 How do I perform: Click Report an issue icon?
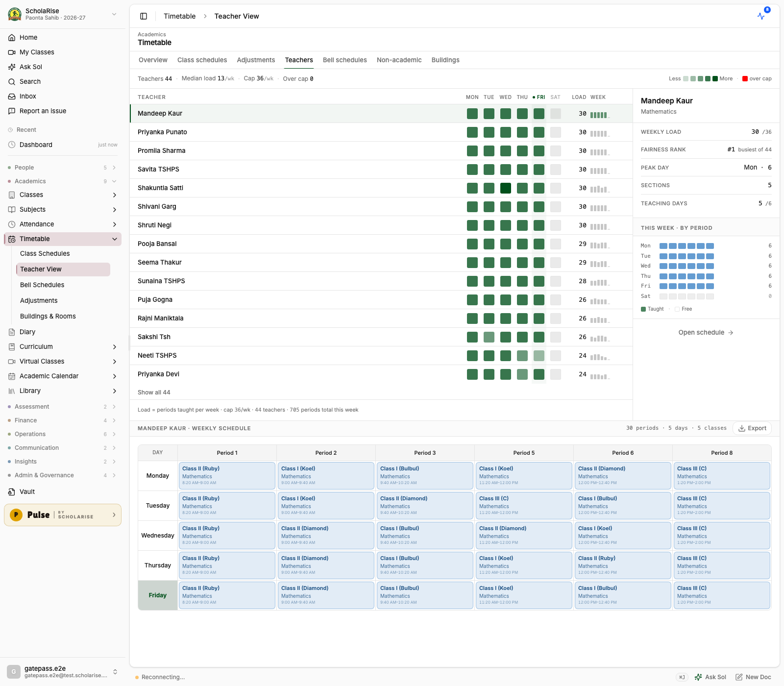click(12, 111)
